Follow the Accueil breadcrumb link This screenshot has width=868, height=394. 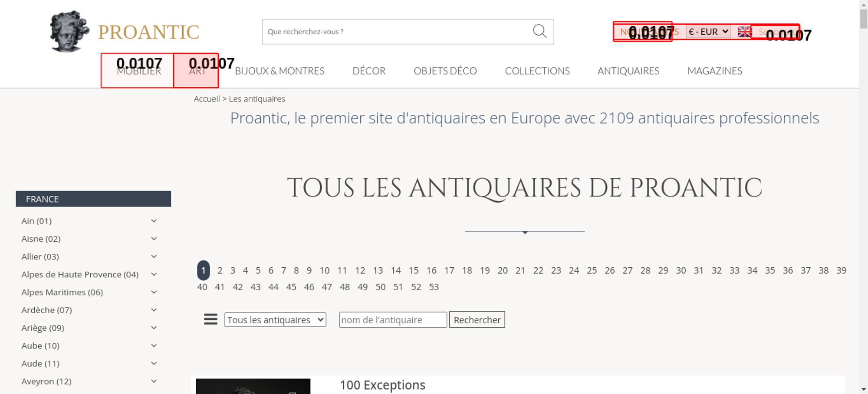pos(207,99)
